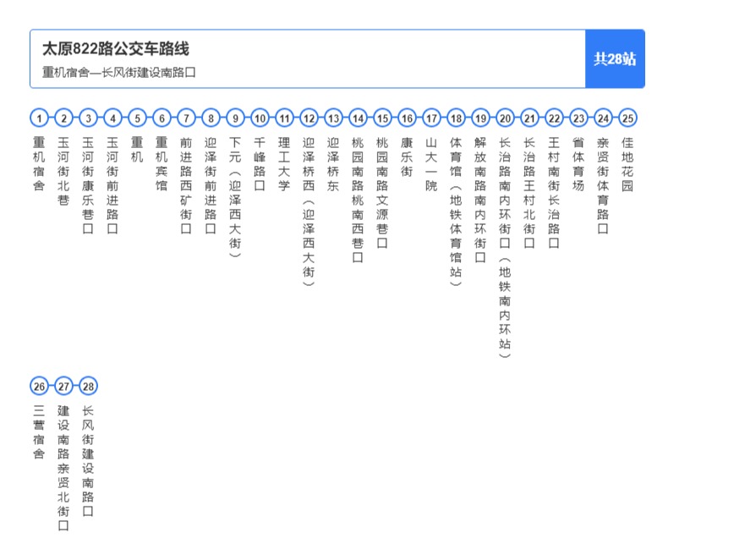The width and height of the screenshot is (734, 560).
Task: Click station circle number 10
Action: coord(260,118)
